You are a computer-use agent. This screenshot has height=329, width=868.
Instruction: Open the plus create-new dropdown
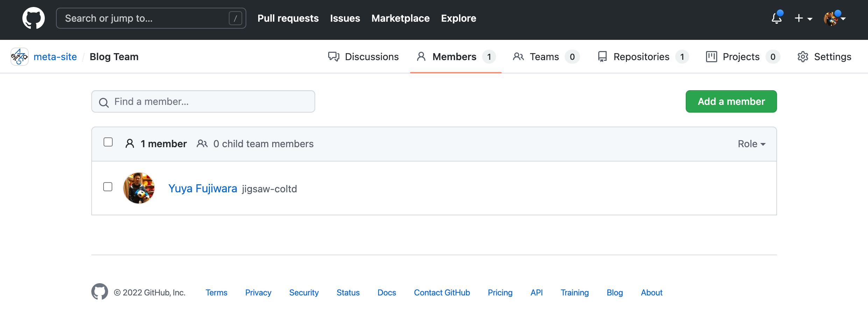tap(803, 18)
